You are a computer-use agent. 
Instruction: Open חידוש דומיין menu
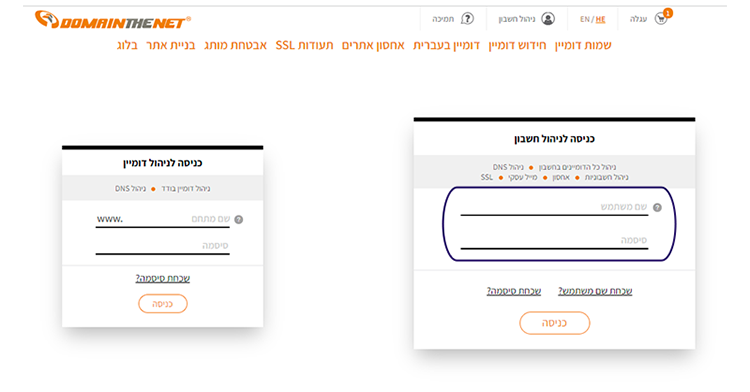(517, 45)
